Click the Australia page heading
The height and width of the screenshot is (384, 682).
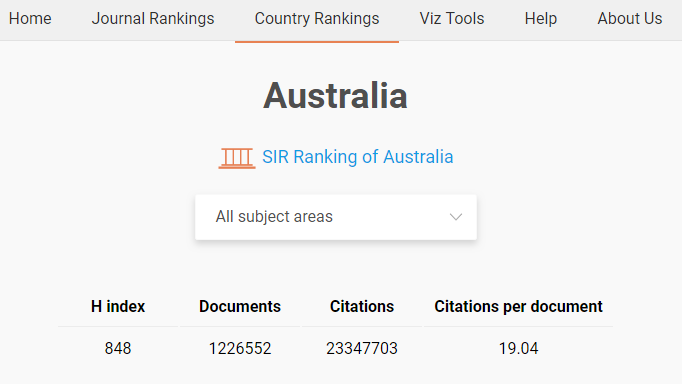(335, 96)
